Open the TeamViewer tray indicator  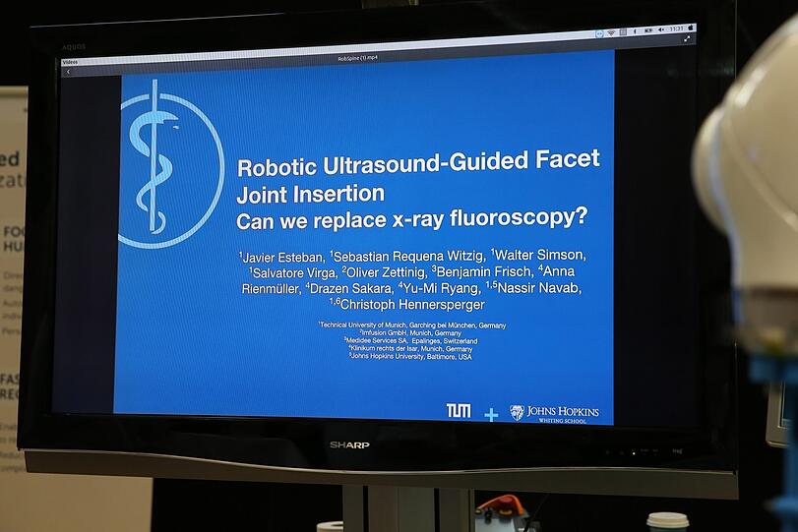pos(599,33)
